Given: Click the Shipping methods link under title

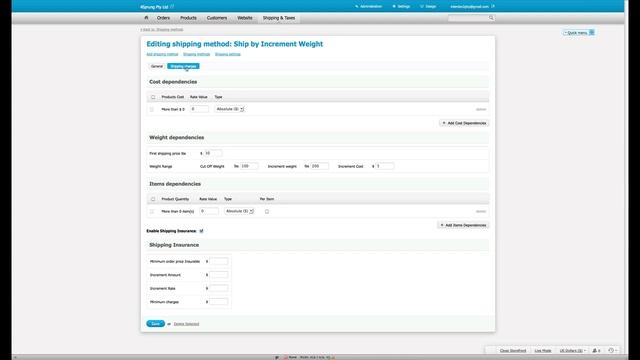Looking at the screenshot, I should tap(197, 54).
